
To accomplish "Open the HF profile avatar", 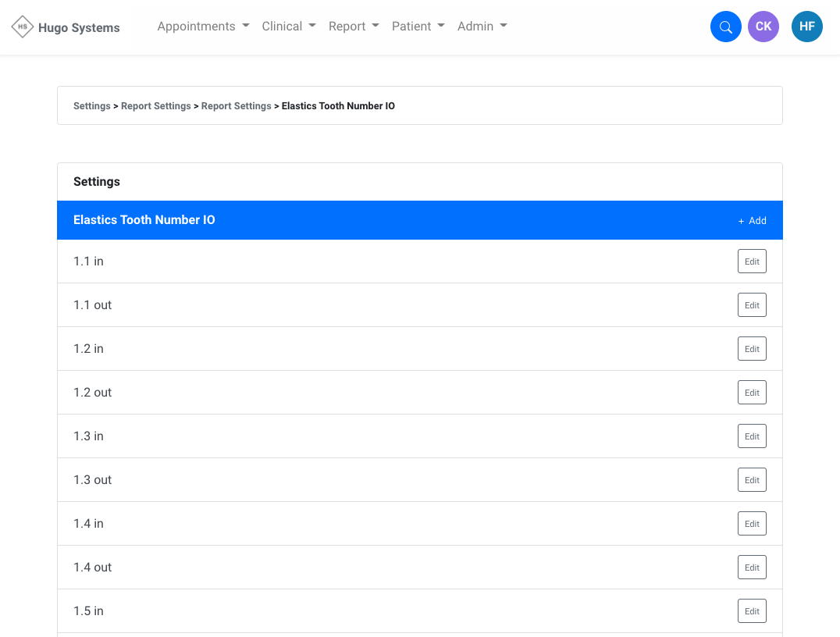I will [x=806, y=27].
